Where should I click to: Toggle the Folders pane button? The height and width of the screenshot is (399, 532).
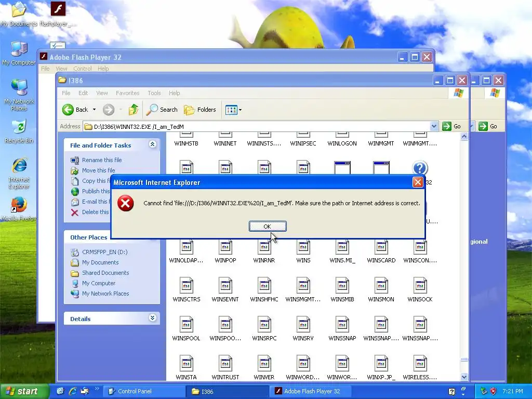pyautogui.click(x=200, y=110)
